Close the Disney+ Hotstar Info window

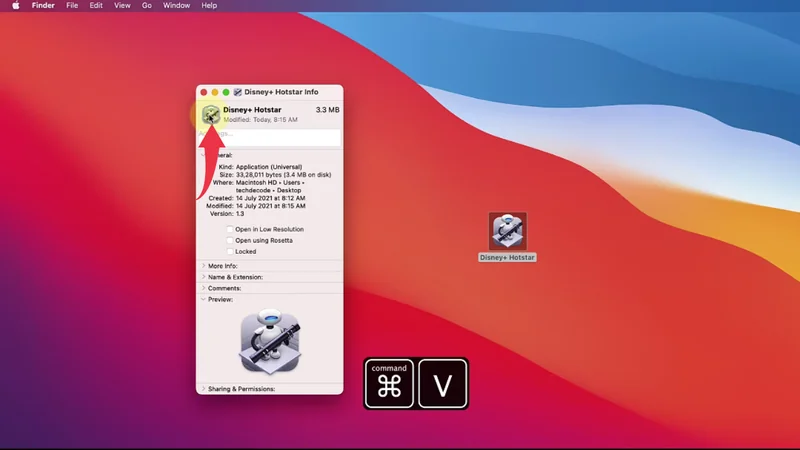click(204, 92)
